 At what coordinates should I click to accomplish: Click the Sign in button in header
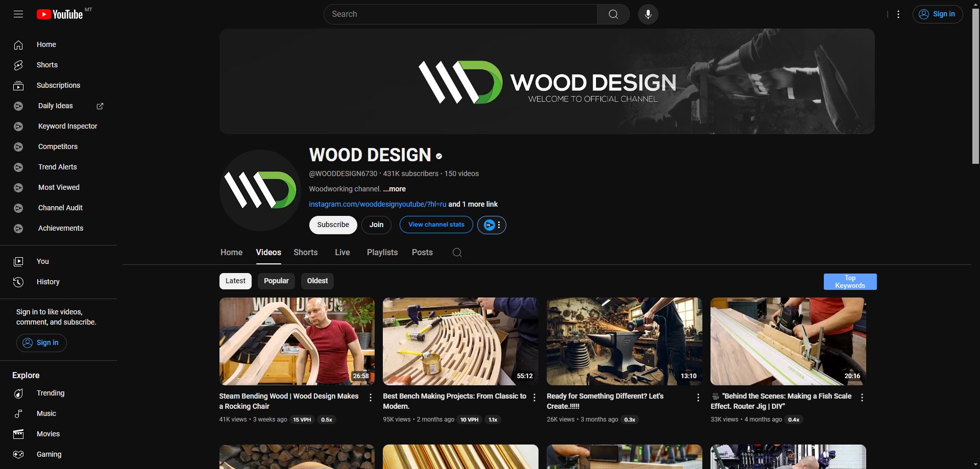(x=938, y=14)
